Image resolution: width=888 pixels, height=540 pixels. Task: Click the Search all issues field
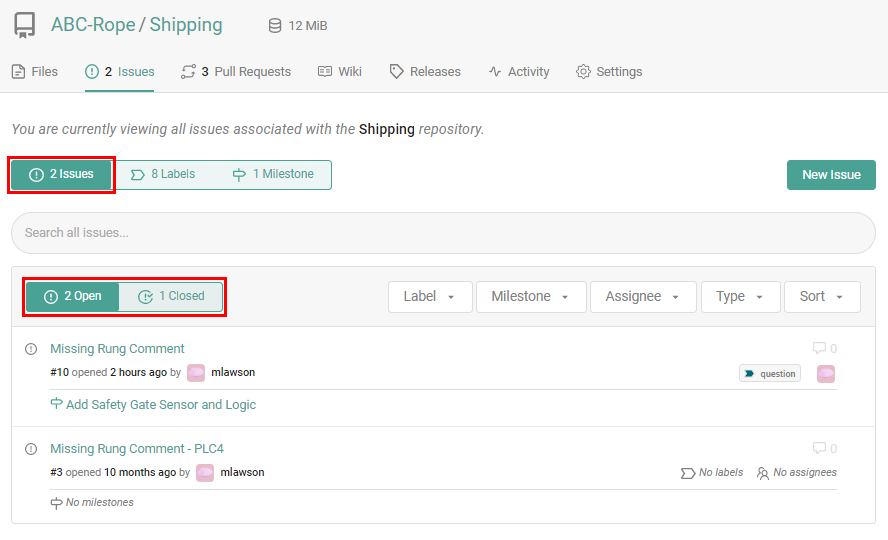pos(443,233)
